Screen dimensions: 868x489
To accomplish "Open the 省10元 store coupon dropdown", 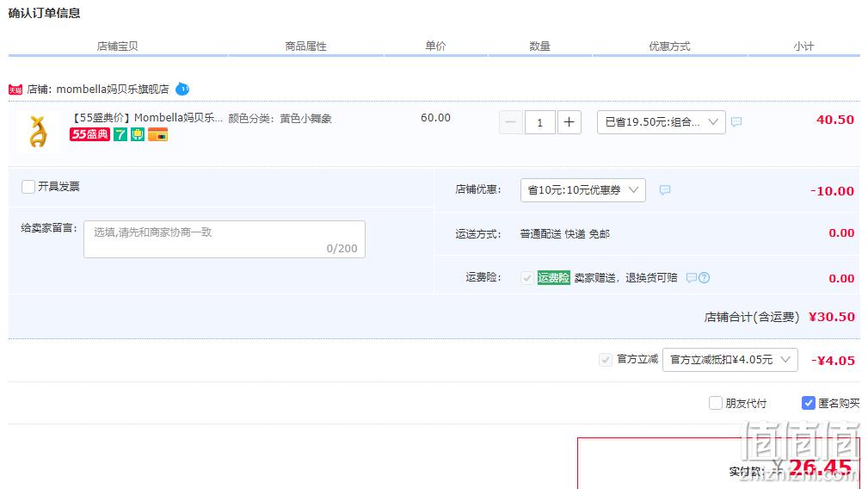I will (583, 190).
